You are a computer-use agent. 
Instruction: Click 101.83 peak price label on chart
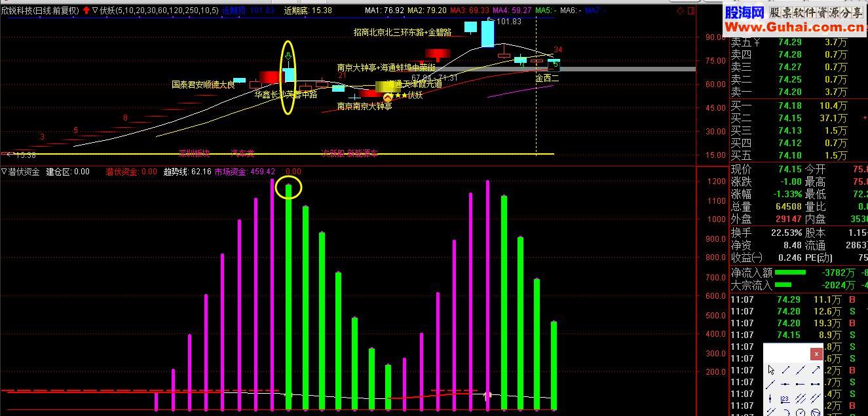(x=509, y=22)
